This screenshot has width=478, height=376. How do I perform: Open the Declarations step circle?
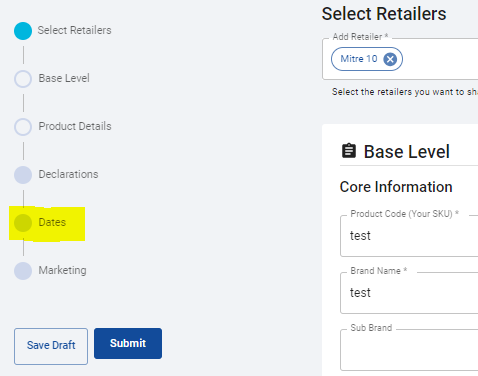(x=23, y=175)
